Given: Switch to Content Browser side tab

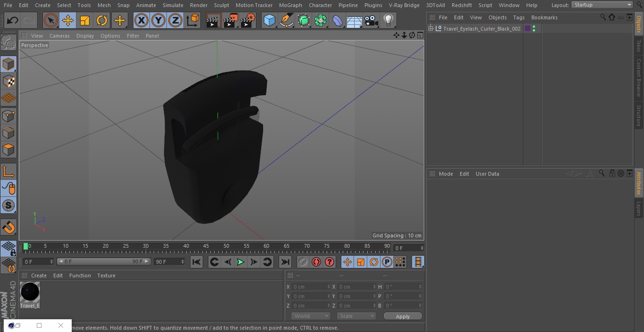Looking at the screenshot, I should click(x=639, y=78).
